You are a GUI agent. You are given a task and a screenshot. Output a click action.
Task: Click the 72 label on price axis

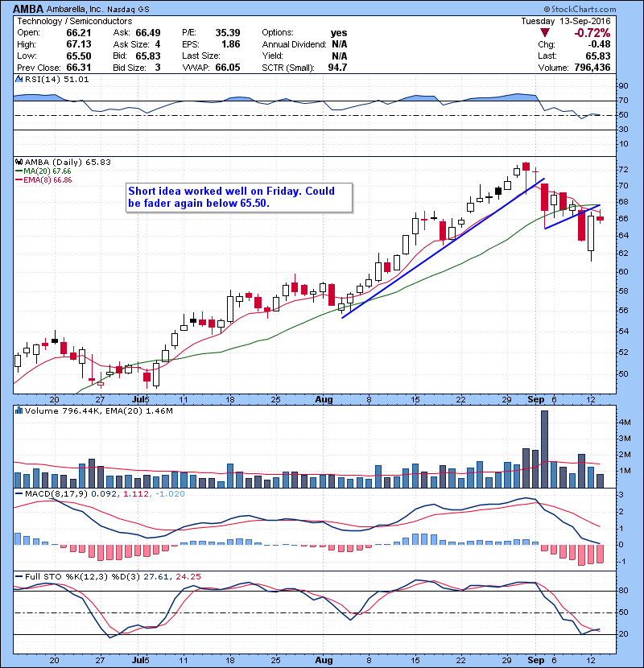623,170
